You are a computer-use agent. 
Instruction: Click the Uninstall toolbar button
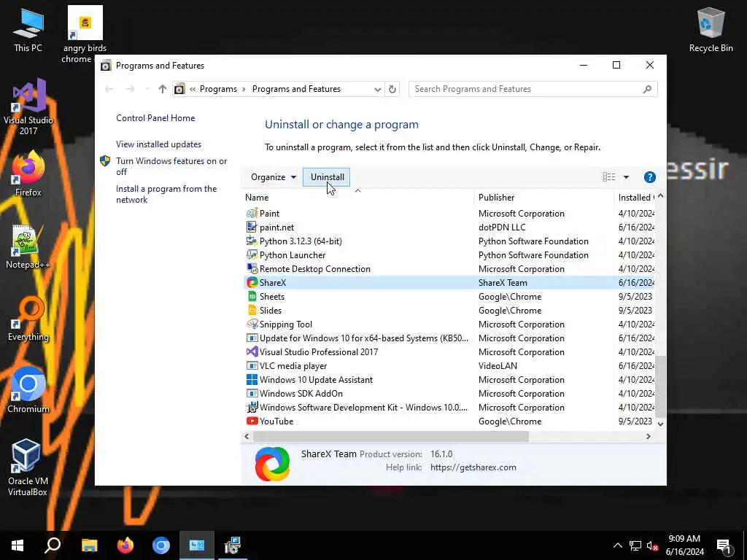pos(327,177)
